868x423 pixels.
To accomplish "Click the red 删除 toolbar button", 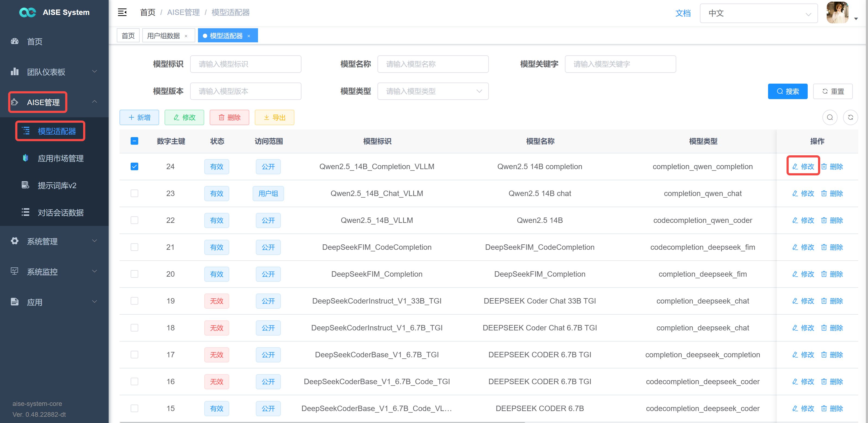I will pyautogui.click(x=229, y=117).
